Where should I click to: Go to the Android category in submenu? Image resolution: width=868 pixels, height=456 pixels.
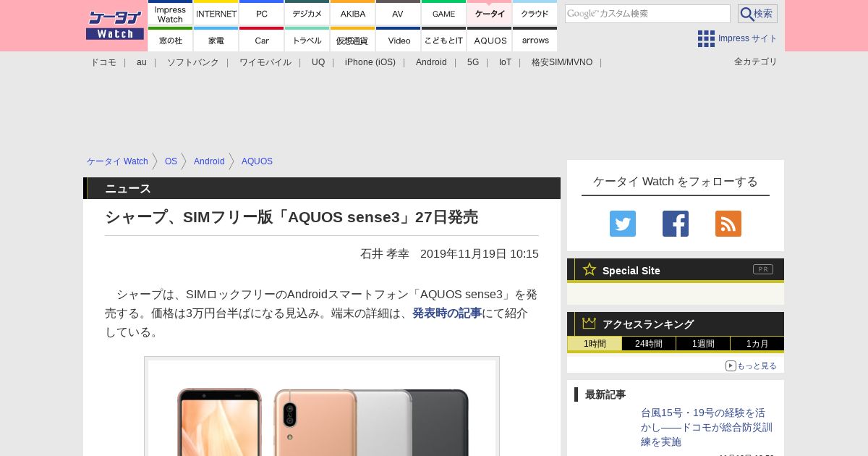431,62
